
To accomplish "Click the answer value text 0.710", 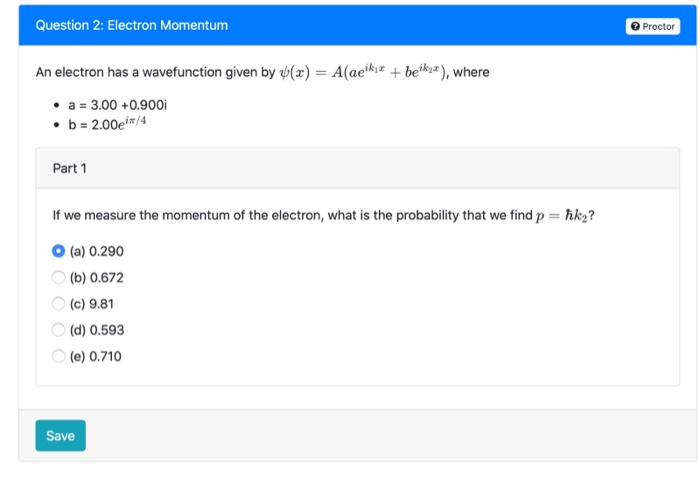I will click(105, 355).
